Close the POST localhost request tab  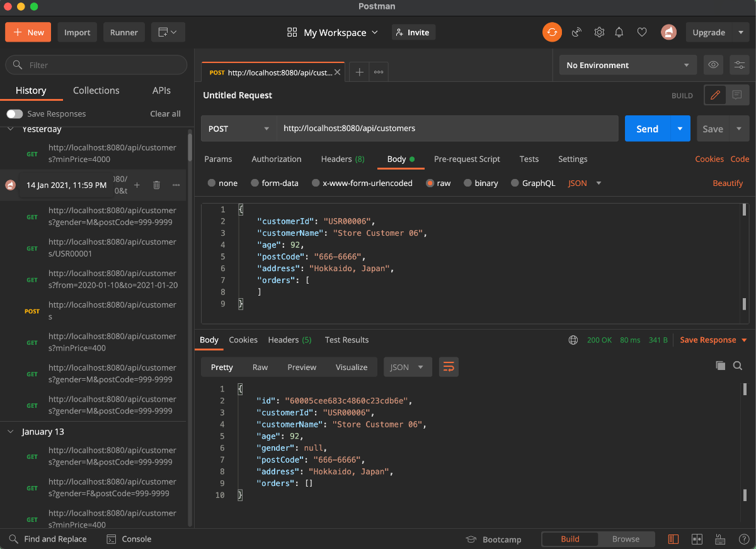click(338, 72)
